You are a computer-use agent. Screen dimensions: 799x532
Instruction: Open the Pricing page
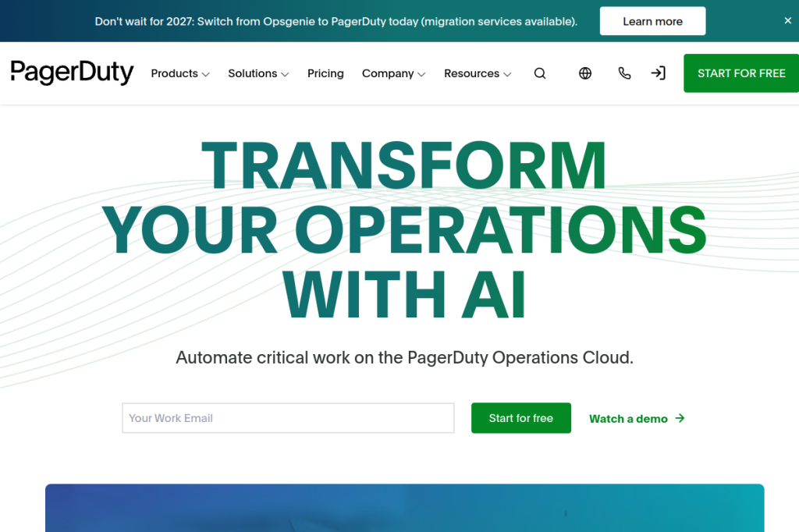(325, 73)
